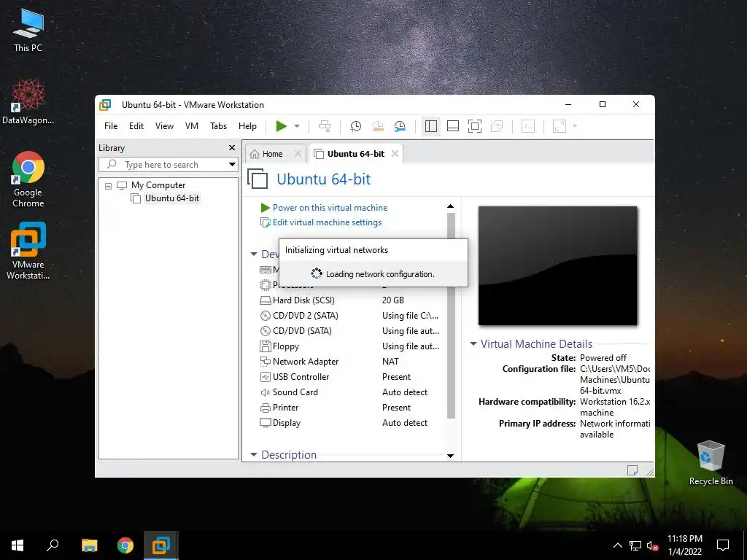Click the Full Screen toolbar icon

[475, 126]
